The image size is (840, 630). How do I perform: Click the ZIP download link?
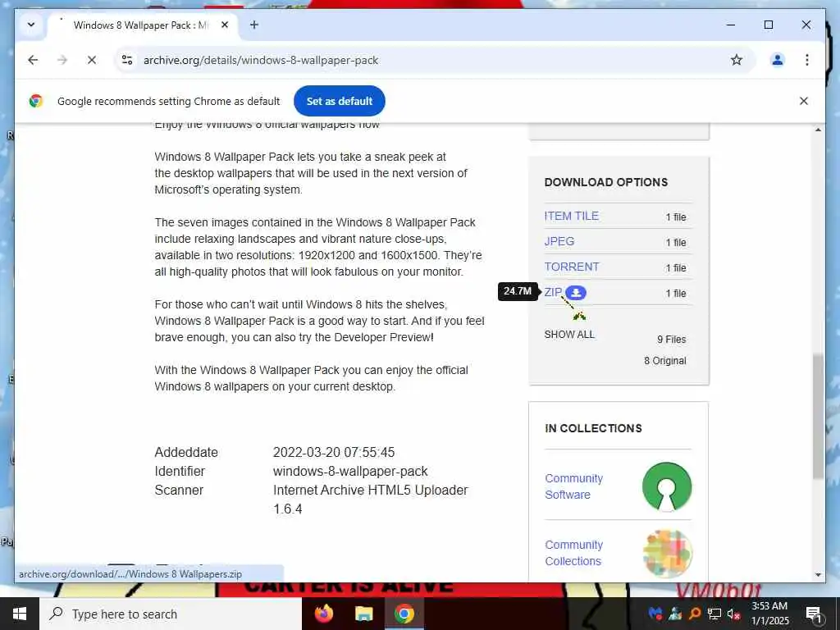552,292
